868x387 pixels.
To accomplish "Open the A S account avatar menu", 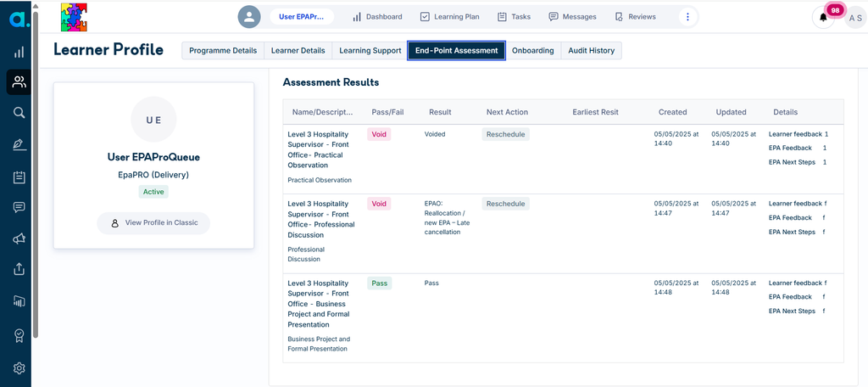I will [x=854, y=18].
